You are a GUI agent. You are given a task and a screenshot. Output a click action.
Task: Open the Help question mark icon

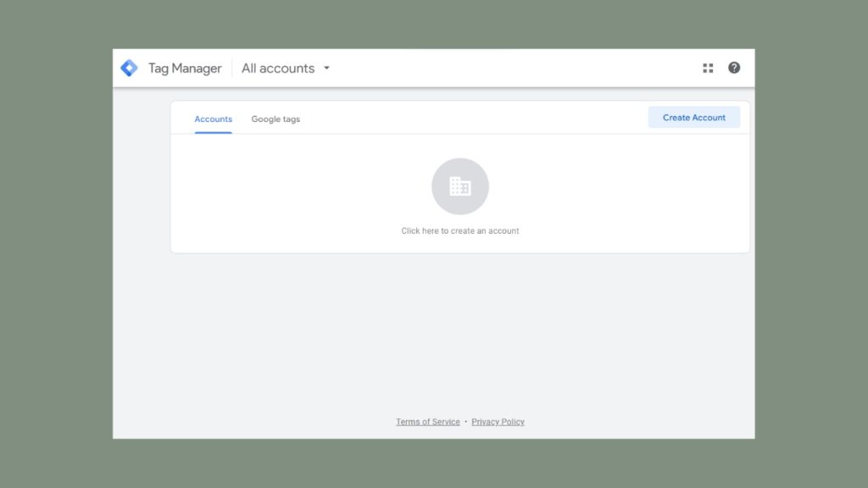point(734,68)
